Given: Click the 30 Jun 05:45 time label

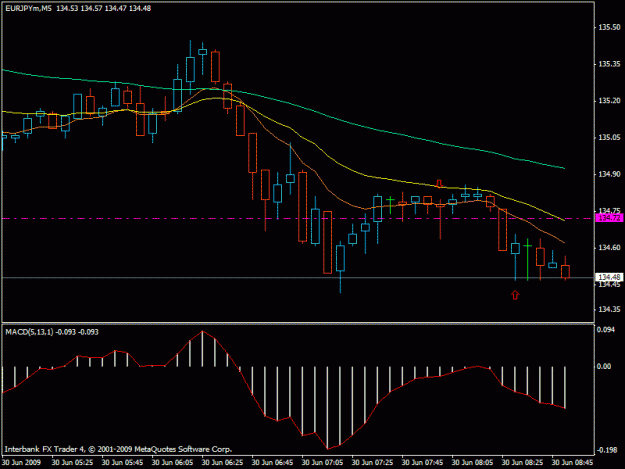Looking at the screenshot, I should 122,463.
